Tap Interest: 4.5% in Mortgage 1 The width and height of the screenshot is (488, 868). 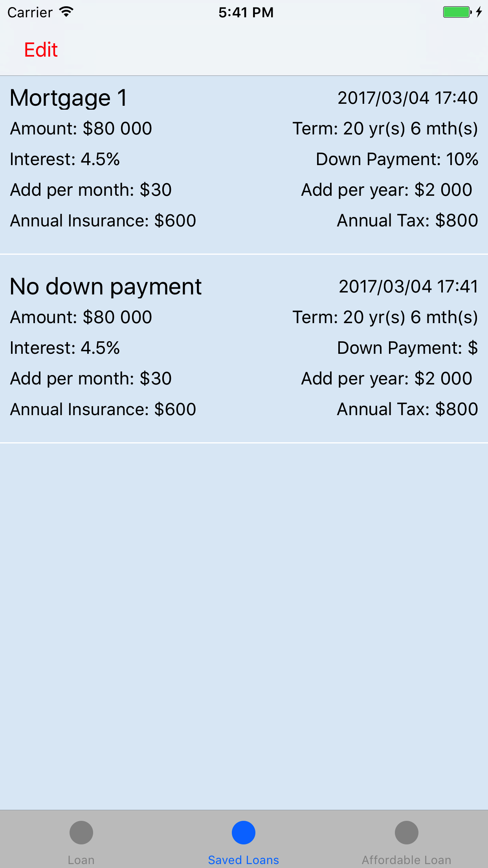[65, 159]
